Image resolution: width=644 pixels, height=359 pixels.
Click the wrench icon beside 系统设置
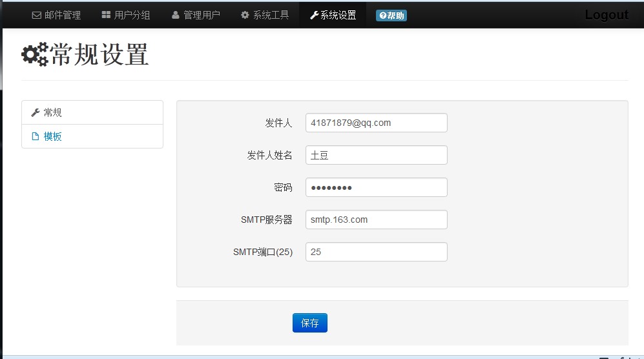[314, 15]
